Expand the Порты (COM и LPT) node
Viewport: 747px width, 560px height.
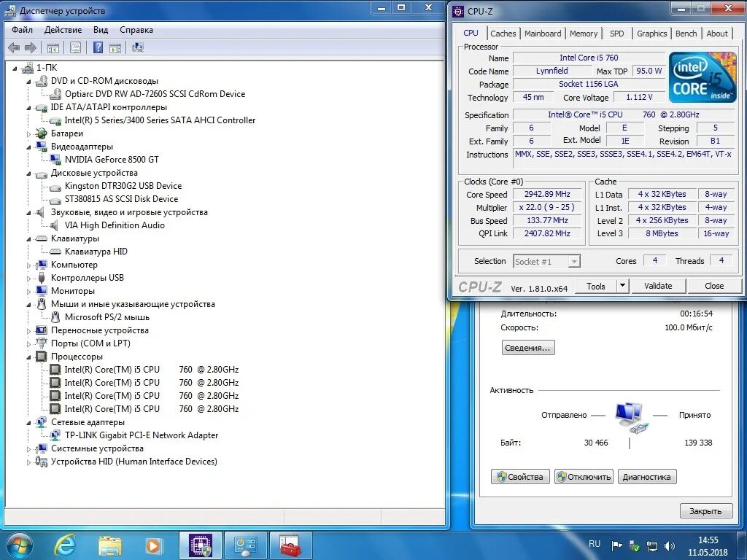click(28, 344)
